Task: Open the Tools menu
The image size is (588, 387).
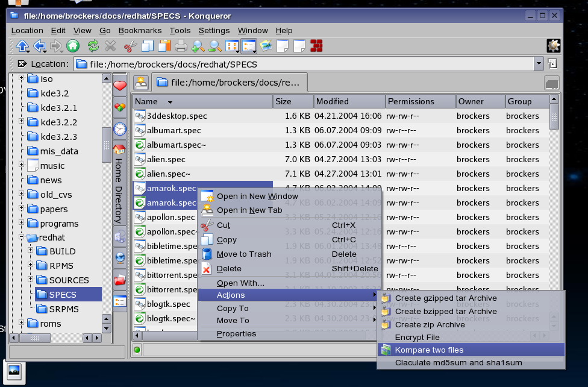Action: (x=180, y=30)
